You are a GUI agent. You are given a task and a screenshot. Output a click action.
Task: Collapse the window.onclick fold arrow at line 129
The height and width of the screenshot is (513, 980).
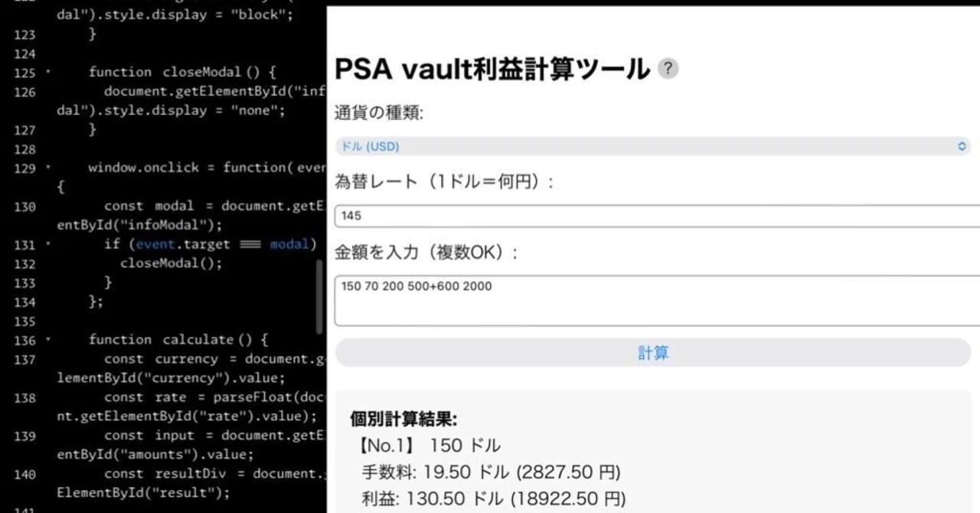(x=47, y=168)
